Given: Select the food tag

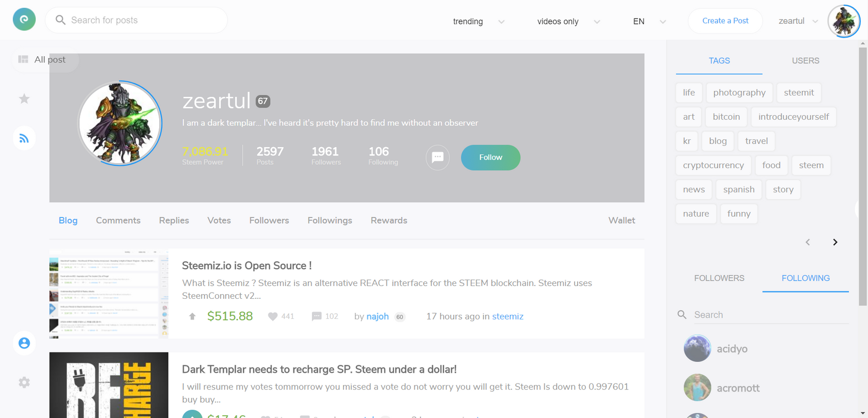Looking at the screenshot, I should 771,165.
